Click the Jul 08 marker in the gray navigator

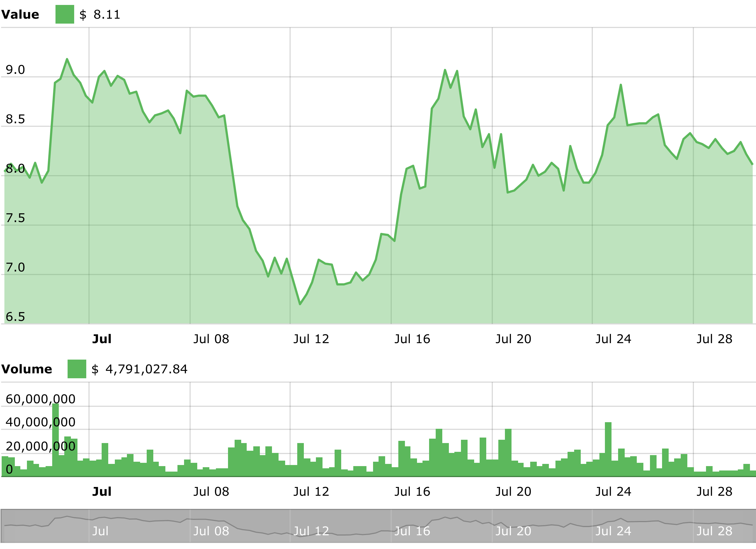click(x=211, y=531)
